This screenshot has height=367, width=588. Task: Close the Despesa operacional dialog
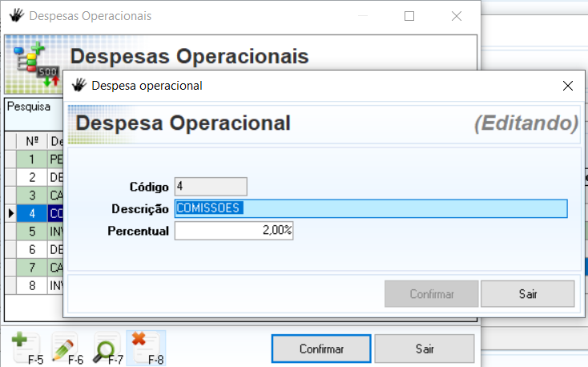(x=568, y=85)
